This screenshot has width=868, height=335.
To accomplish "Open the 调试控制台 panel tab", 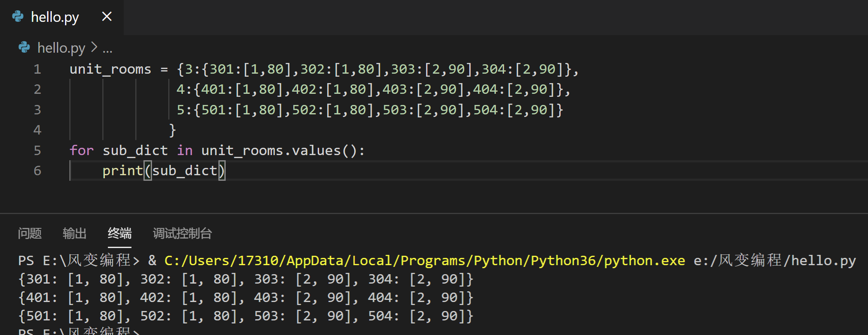I will [x=182, y=233].
